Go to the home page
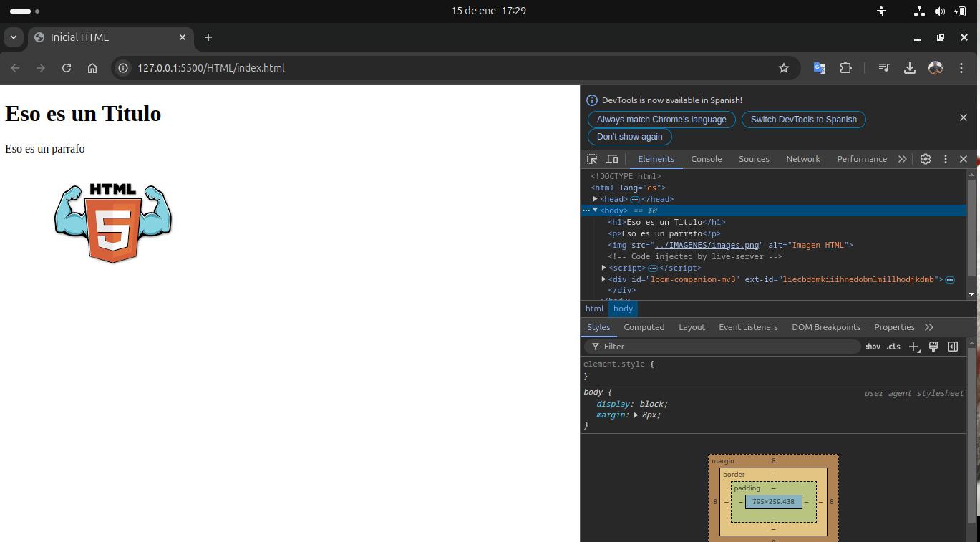The image size is (980, 542). [92, 68]
